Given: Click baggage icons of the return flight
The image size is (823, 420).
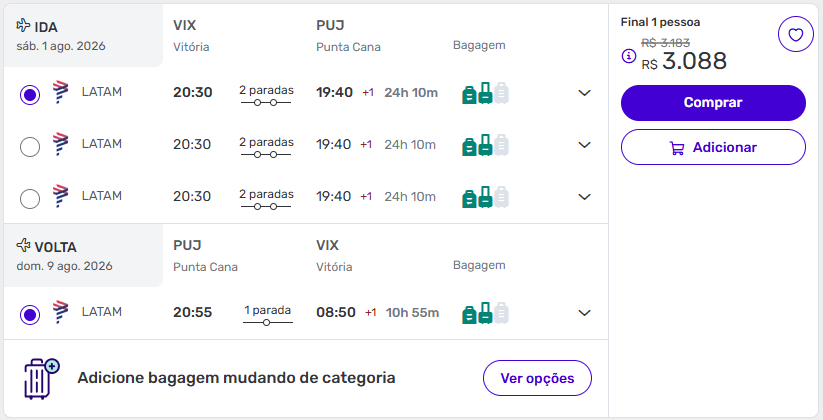Looking at the screenshot, I should pos(485,313).
